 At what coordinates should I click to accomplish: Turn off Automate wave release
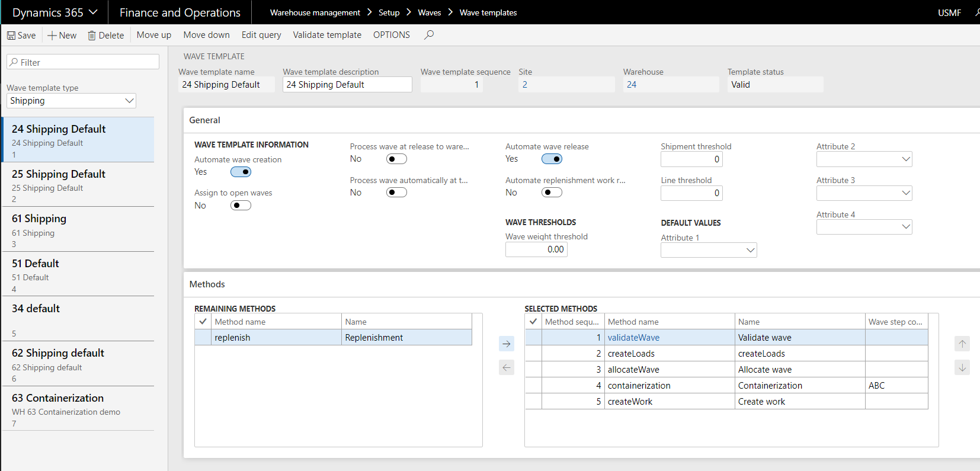point(552,159)
